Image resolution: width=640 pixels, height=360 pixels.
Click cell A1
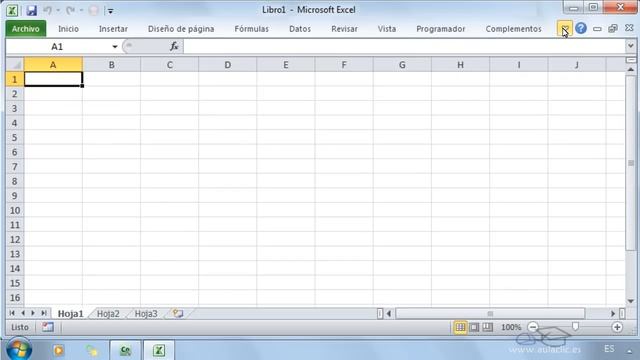tap(53, 79)
